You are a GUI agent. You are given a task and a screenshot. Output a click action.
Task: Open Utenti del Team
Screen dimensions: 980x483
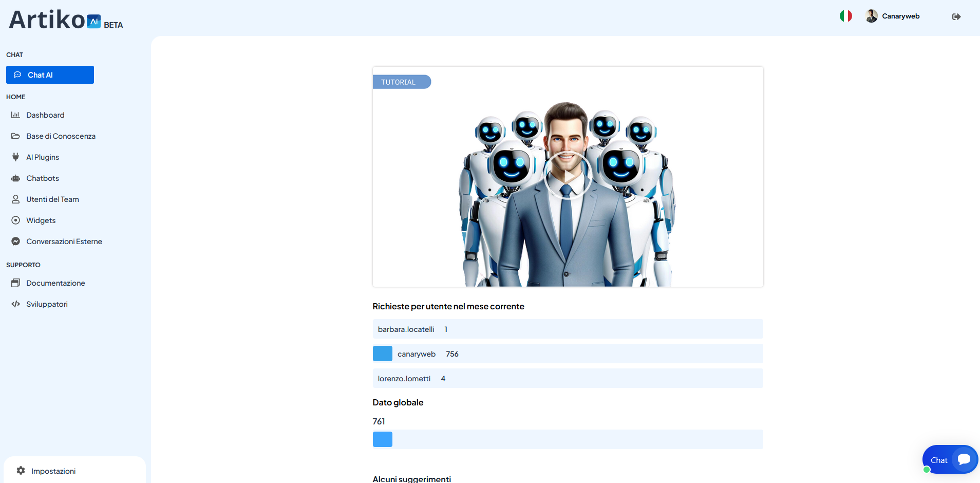pyautogui.click(x=52, y=199)
